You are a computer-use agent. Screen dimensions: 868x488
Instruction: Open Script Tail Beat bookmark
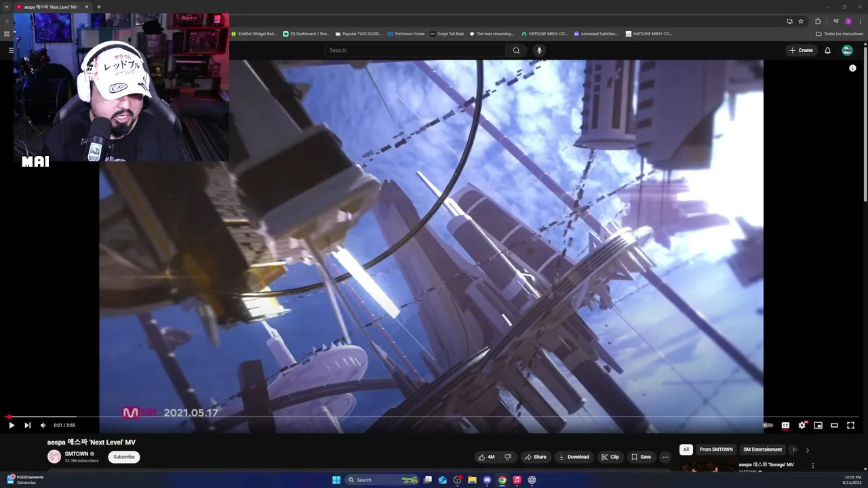point(447,33)
